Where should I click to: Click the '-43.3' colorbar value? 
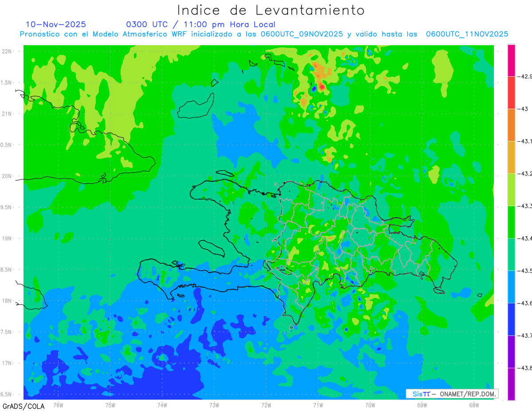click(x=524, y=206)
